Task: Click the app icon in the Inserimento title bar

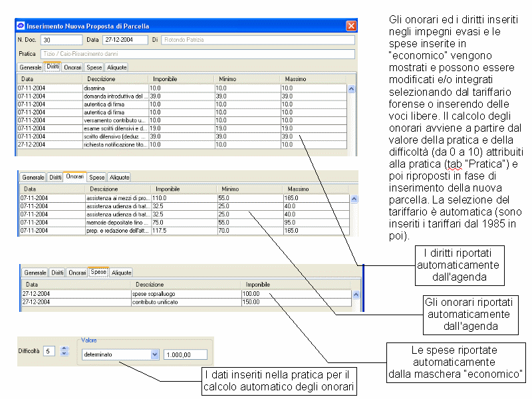Action: tap(21, 26)
